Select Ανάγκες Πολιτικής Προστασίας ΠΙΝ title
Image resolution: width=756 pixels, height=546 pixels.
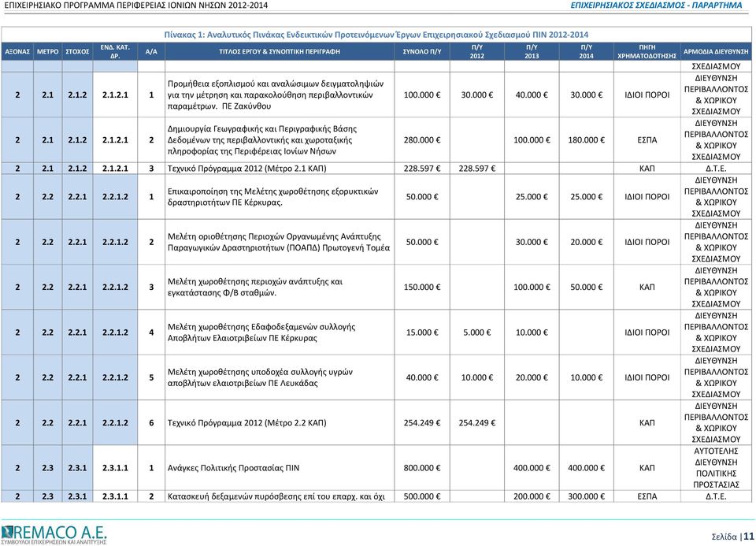(233, 468)
